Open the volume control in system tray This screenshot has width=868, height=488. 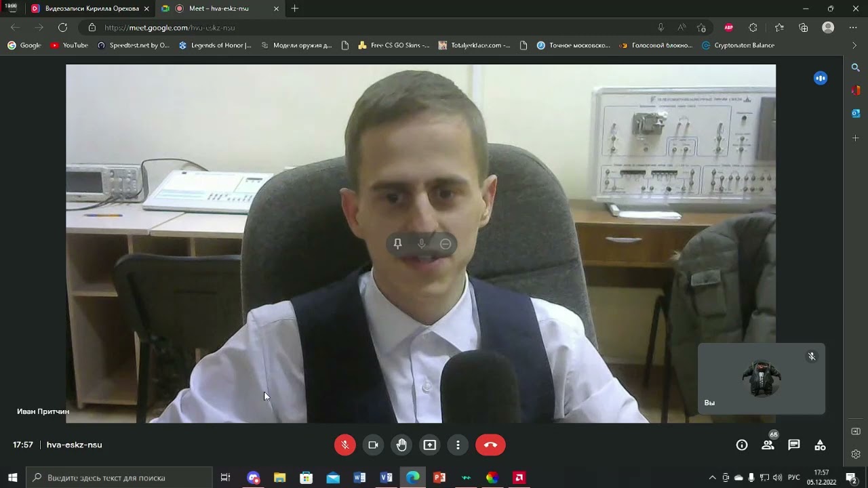(777, 478)
